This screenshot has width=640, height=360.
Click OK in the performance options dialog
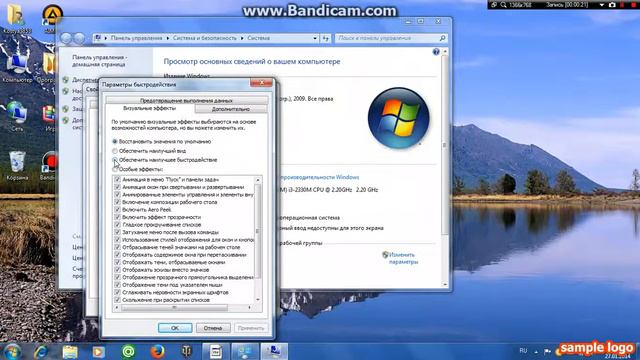click(x=175, y=328)
